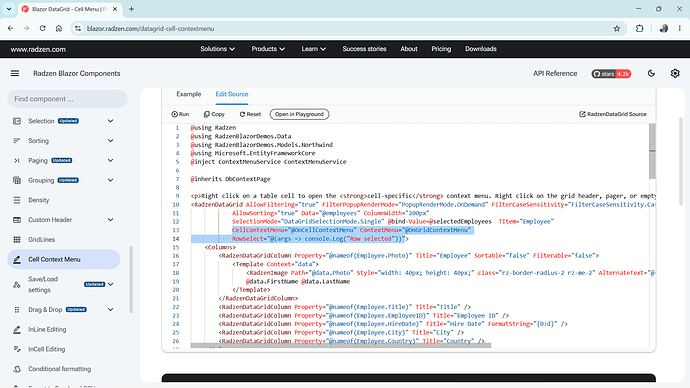
Task: Click the Drag & Drop icon
Action: click(x=17, y=310)
